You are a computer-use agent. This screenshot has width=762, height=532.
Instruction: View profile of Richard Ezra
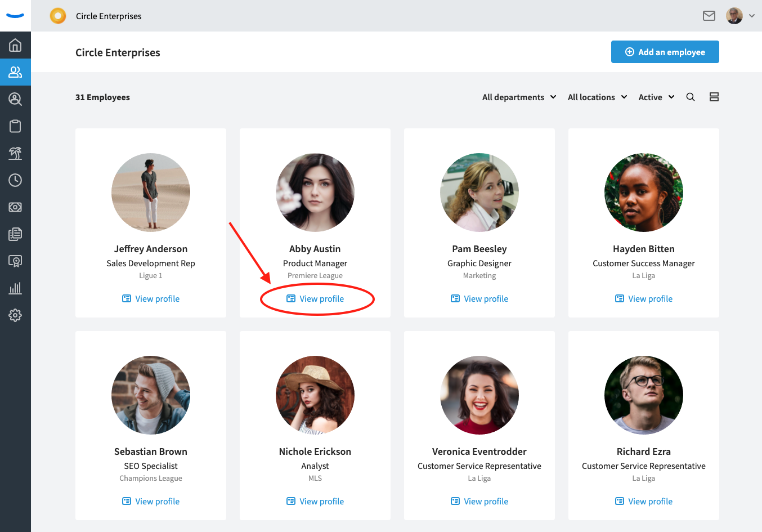pyautogui.click(x=644, y=502)
